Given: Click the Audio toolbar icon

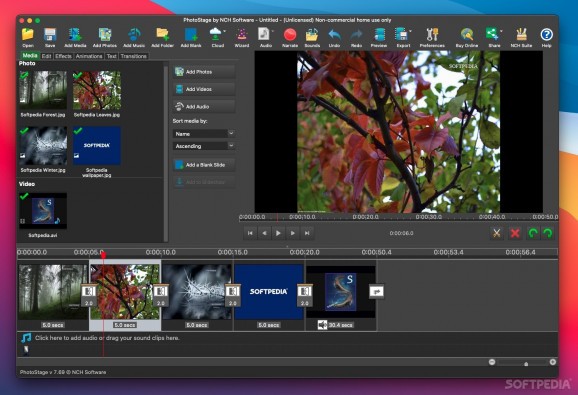Looking at the screenshot, I should 265,37.
